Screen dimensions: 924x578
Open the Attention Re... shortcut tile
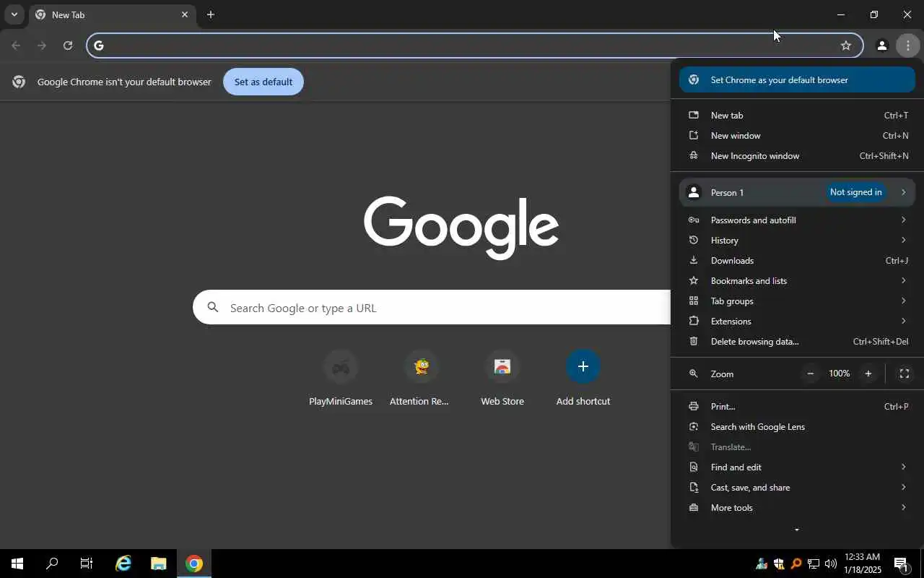point(422,379)
